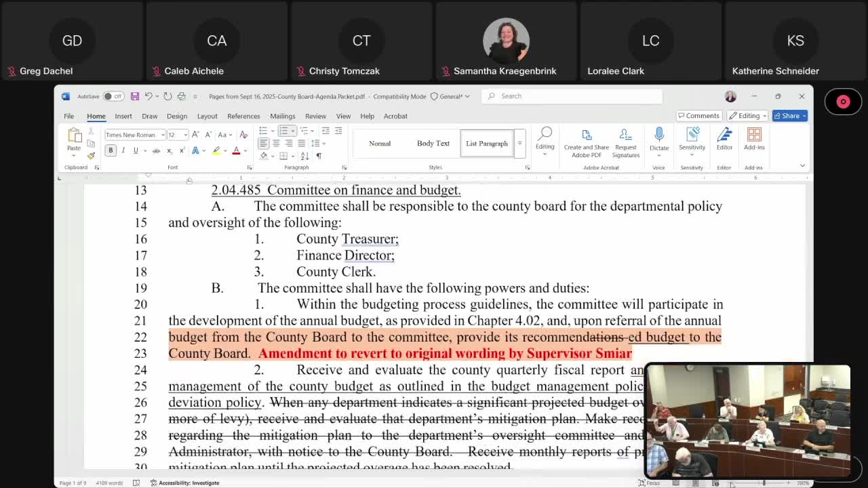Cut selection with the scissors icon
Screen dimensions: 868x488
(x=91, y=131)
